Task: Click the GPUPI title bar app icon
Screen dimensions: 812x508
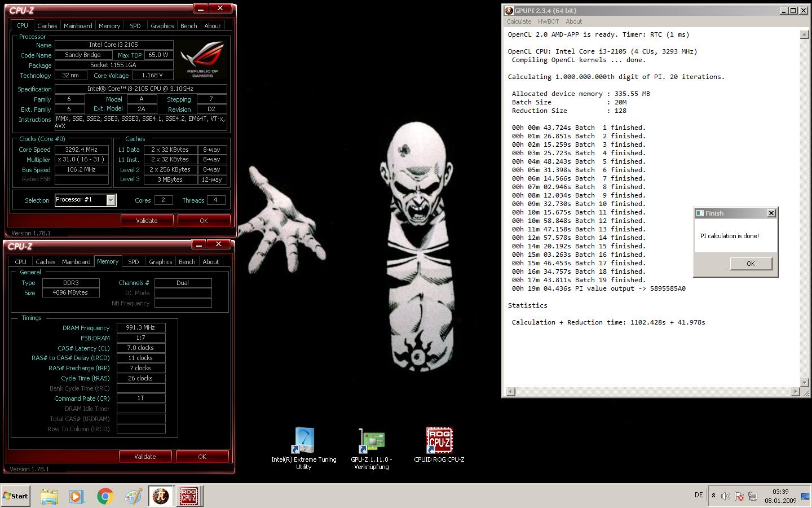Action: point(509,11)
